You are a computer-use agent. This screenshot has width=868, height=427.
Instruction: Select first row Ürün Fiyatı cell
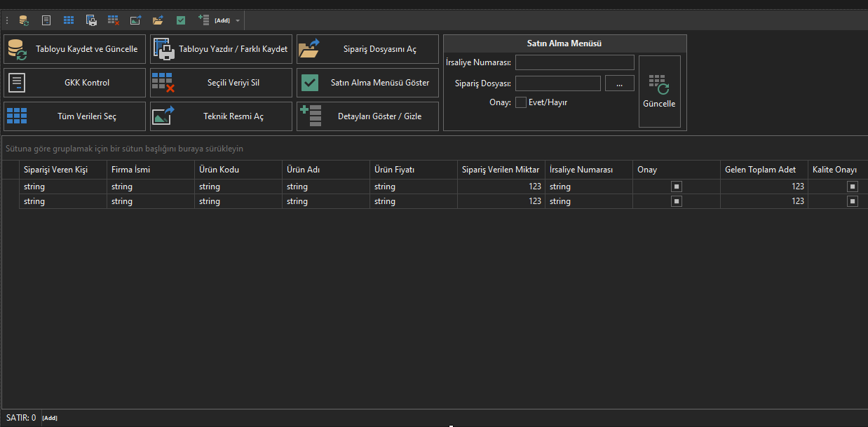414,187
